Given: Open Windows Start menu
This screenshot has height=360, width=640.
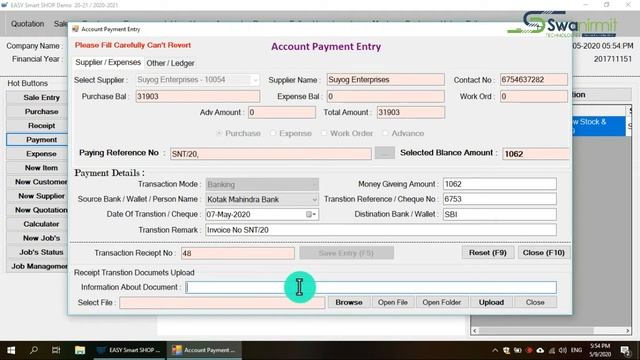Looking at the screenshot, I should (11, 350).
